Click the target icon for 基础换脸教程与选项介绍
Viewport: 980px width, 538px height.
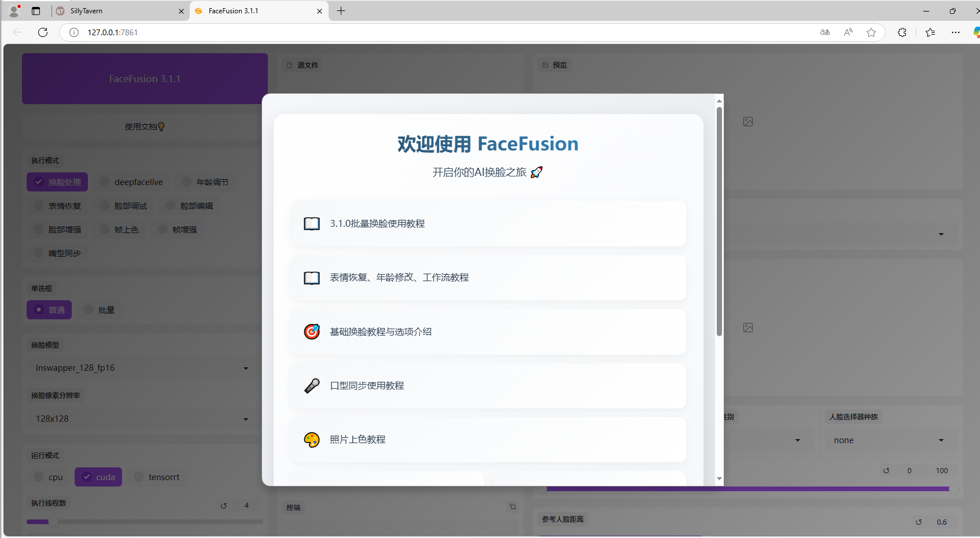[312, 331]
